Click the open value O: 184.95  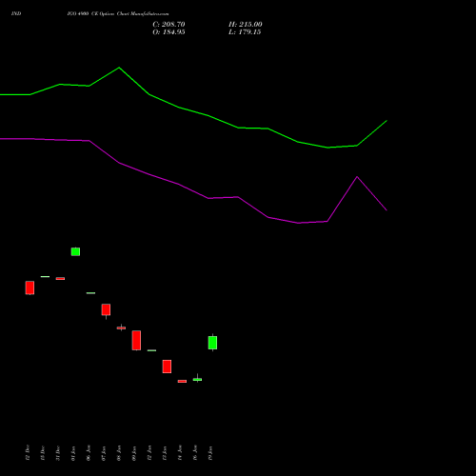pyautogui.click(x=169, y=32)
